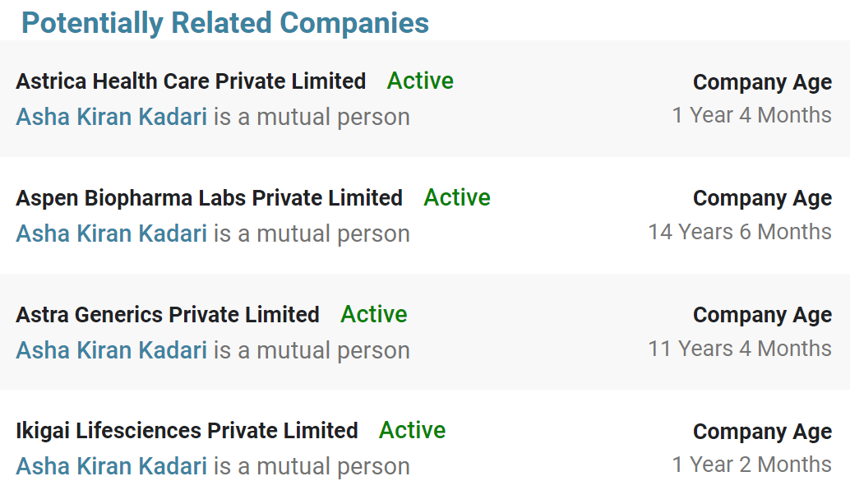Image resolution: width=850 pixels, height=504 pixels.
Task: Click Company Age label in Astrica row
Action: [x=762, y=82]
